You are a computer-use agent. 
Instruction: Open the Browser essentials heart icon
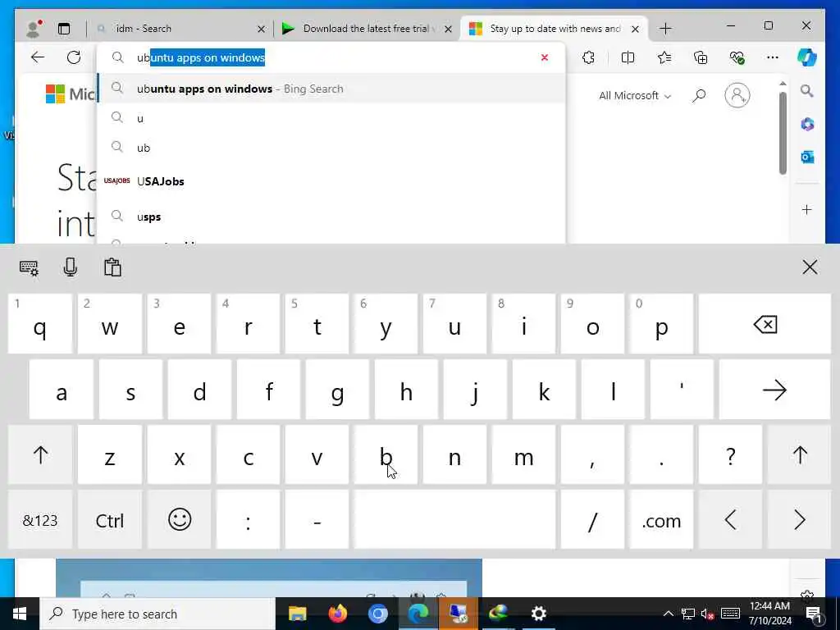coord(737,57)
